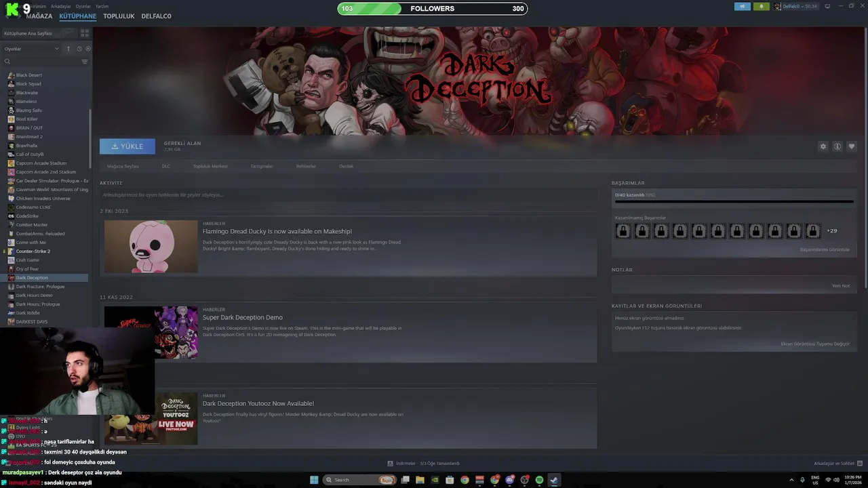Click Ekran Görüntüsü Tuşumu Değiştir
Screen dimensions: 868x488
[815, 344]
